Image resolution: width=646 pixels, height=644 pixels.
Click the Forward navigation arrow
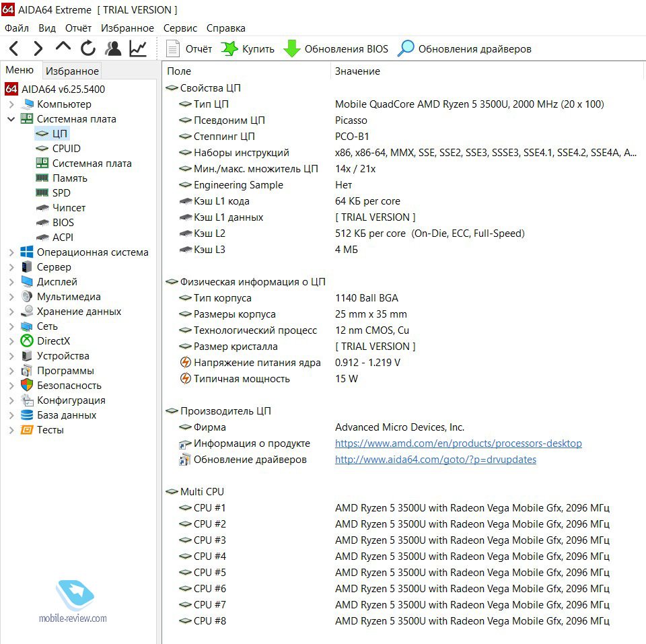[38, 48]
